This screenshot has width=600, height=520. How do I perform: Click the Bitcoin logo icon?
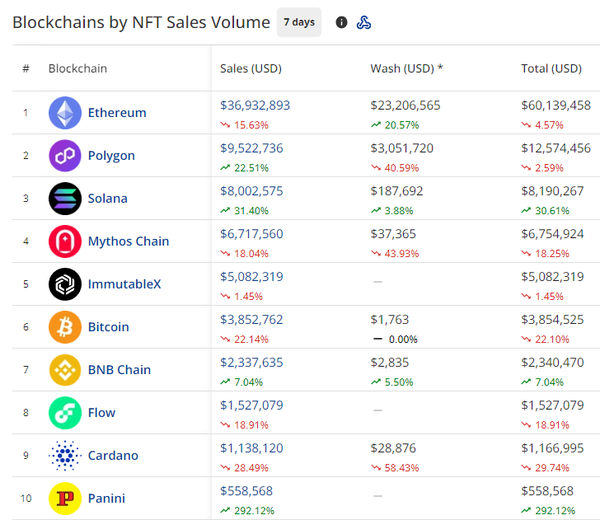tap(65, 327)
